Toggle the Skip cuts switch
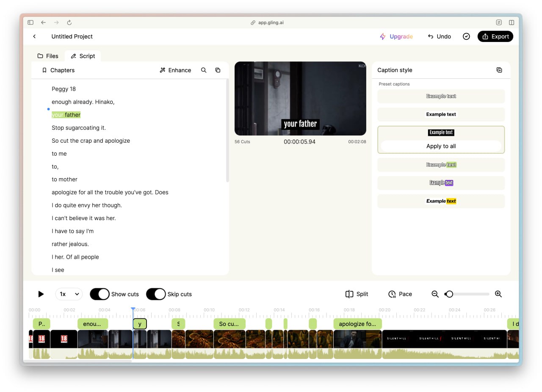 tap(156, 294)
